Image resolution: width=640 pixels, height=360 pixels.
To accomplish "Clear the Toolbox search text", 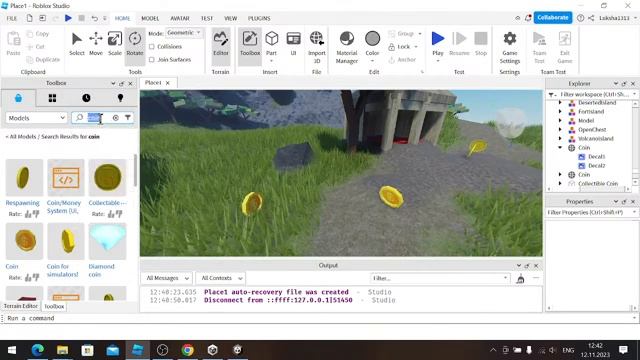I will click(x=116, y=118).
